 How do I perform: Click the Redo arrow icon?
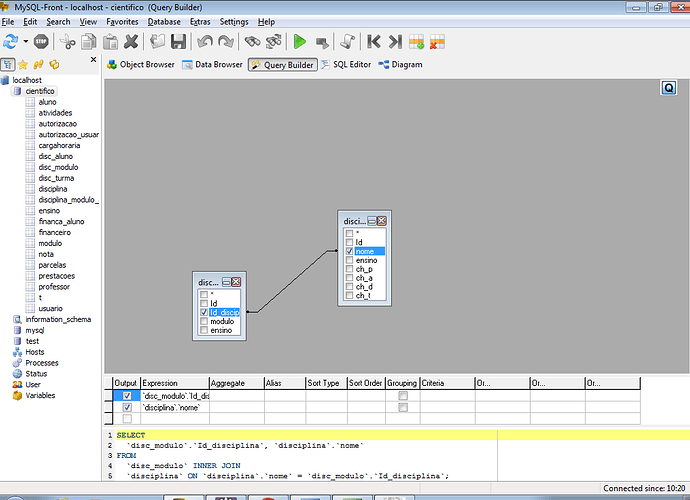click(226, 42)
